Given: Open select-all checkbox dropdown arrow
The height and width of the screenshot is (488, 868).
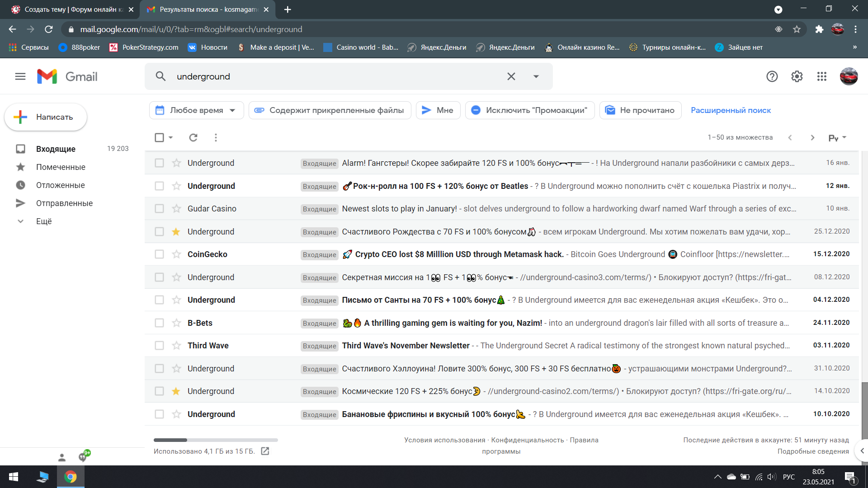Looking at the screenshot, I should [171, 137].
